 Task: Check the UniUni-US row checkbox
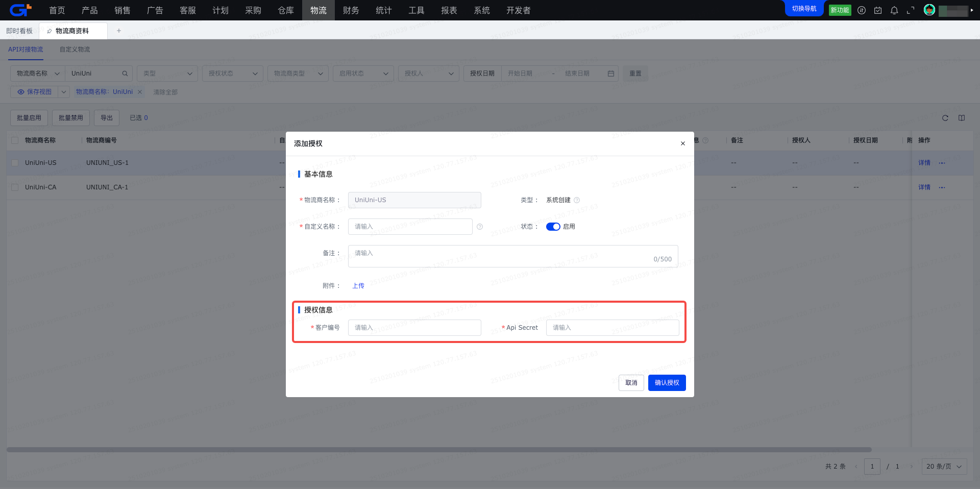pos(15,163)
